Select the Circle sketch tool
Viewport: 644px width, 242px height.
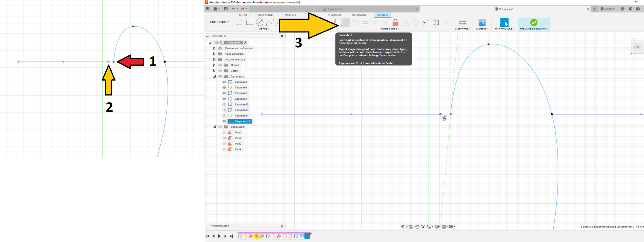260,22
